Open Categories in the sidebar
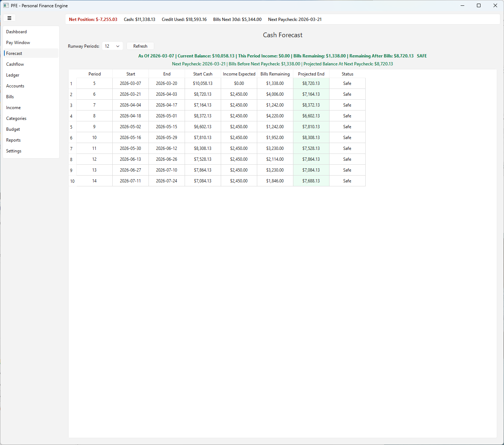The width and height of the screenshot is (504, 445). pyautogui.click(x=16, y=118)
